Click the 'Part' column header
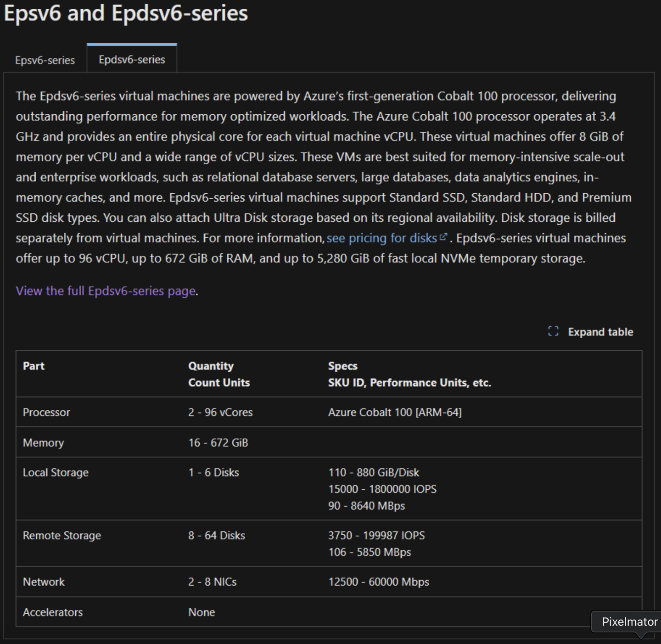This screenshot has width=661, height=644. point(34,366)
